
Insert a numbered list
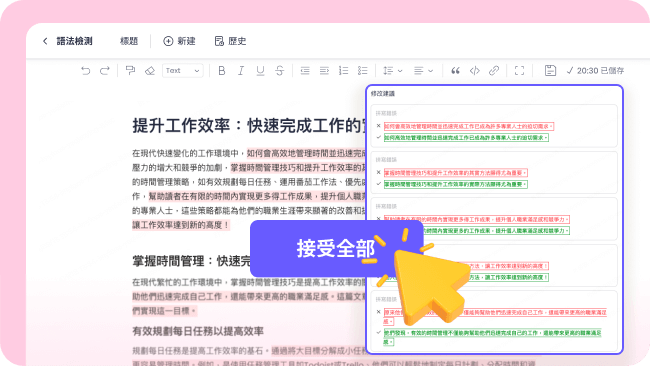(343, 70)
